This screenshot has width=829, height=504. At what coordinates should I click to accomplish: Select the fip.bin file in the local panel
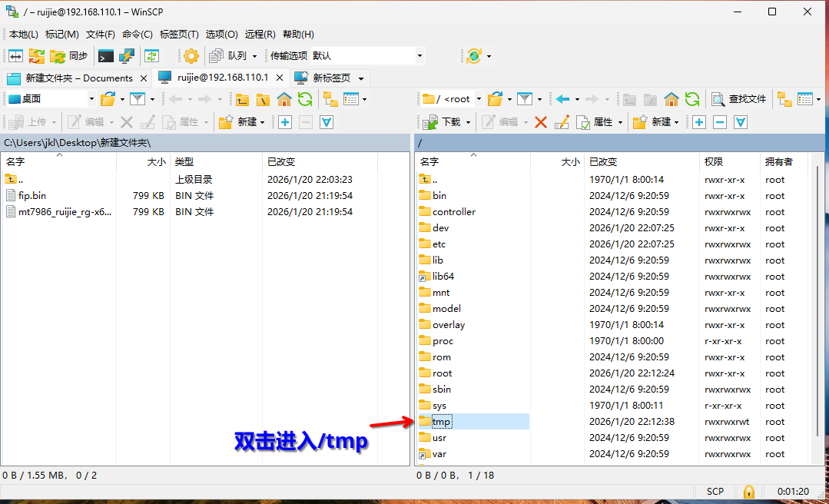click(31, 195)
